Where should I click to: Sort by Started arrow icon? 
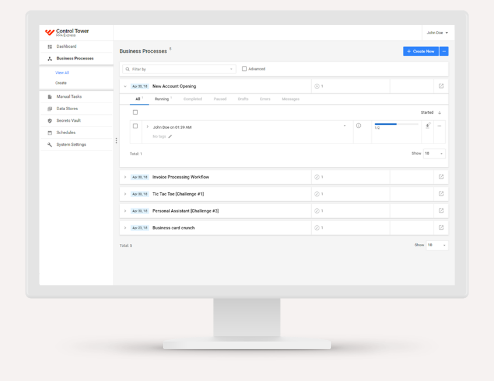click(439, 113)
